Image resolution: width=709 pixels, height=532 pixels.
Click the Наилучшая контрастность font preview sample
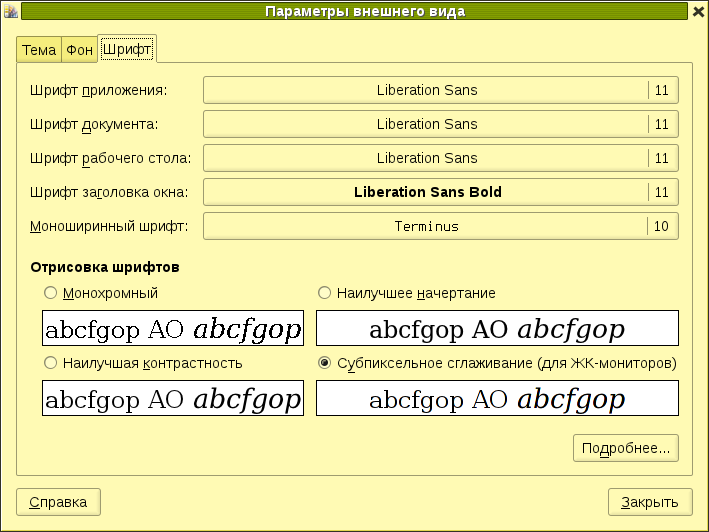[x=173, y=398]
